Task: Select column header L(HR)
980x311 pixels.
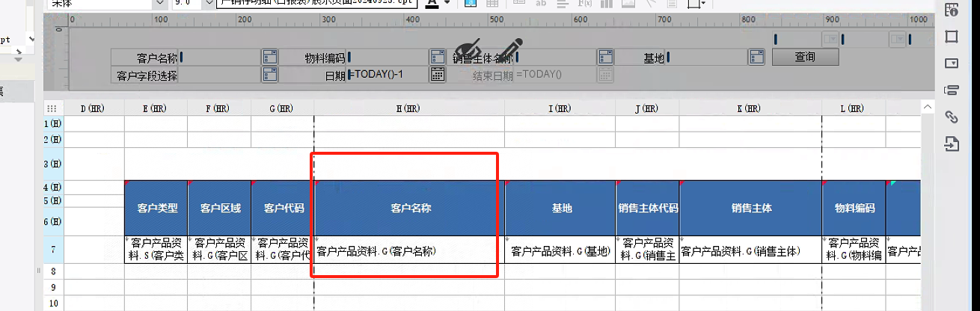Action: 854,108
